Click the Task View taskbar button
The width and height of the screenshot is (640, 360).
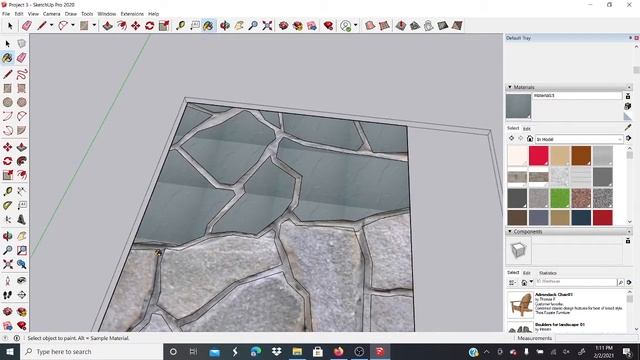click(193, 351)
